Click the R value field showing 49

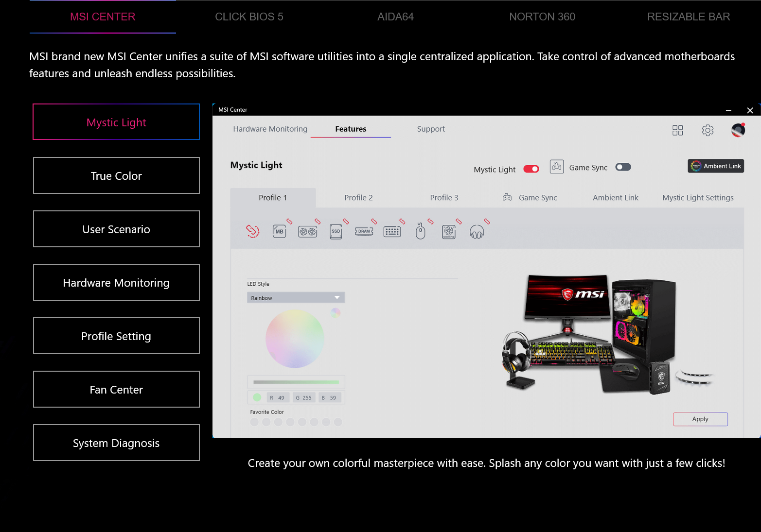tap(278, 397)
